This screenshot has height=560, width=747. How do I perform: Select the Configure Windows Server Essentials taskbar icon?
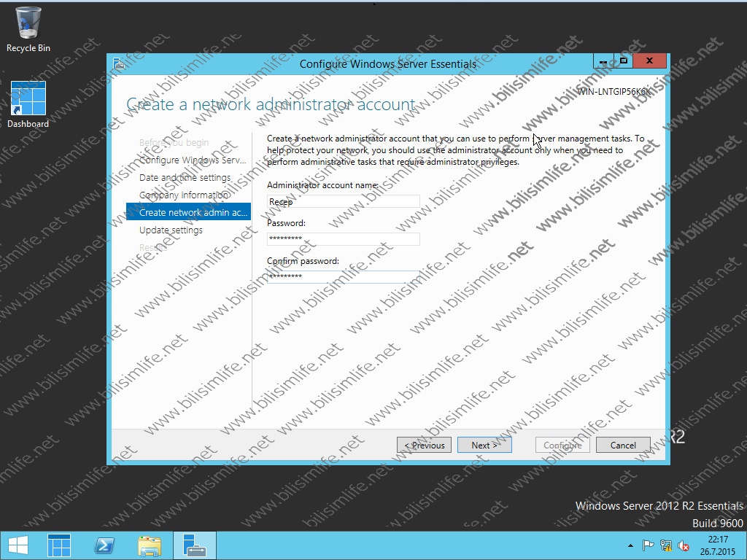click(194, 545)
